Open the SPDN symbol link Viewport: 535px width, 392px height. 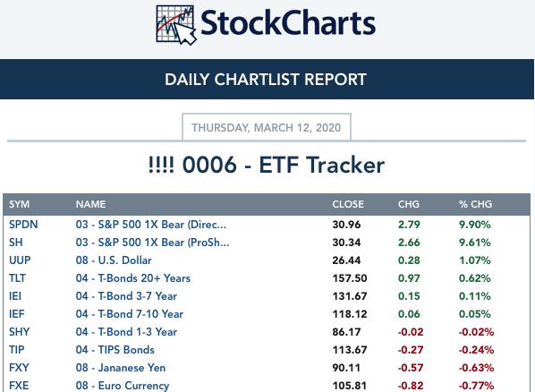coord(23,225)
